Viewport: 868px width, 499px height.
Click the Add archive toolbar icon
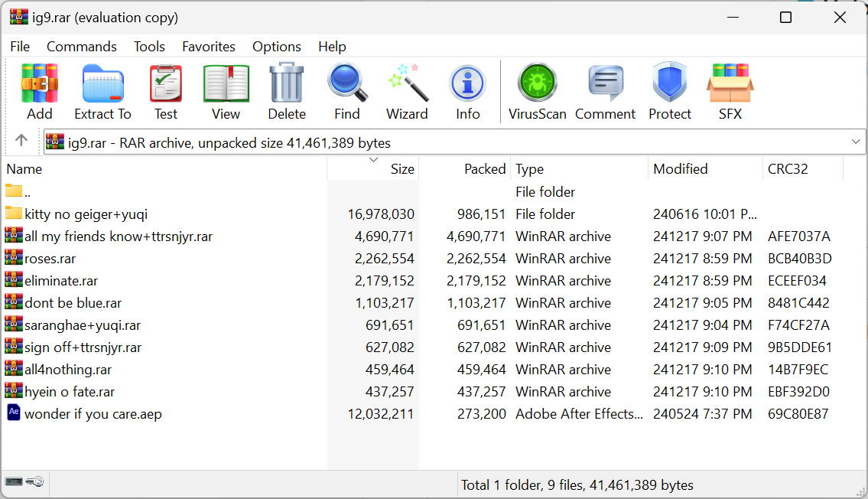[40, 92]
